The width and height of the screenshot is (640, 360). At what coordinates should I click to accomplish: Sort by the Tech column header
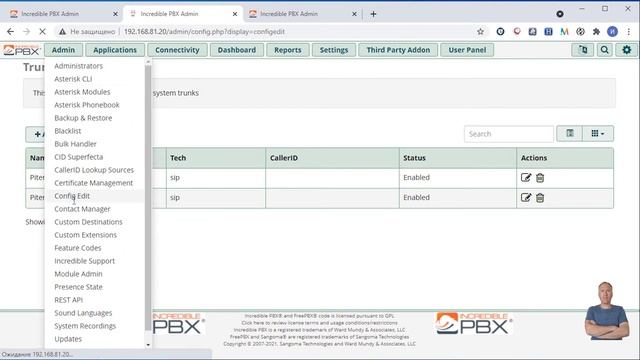pos(216,158)
